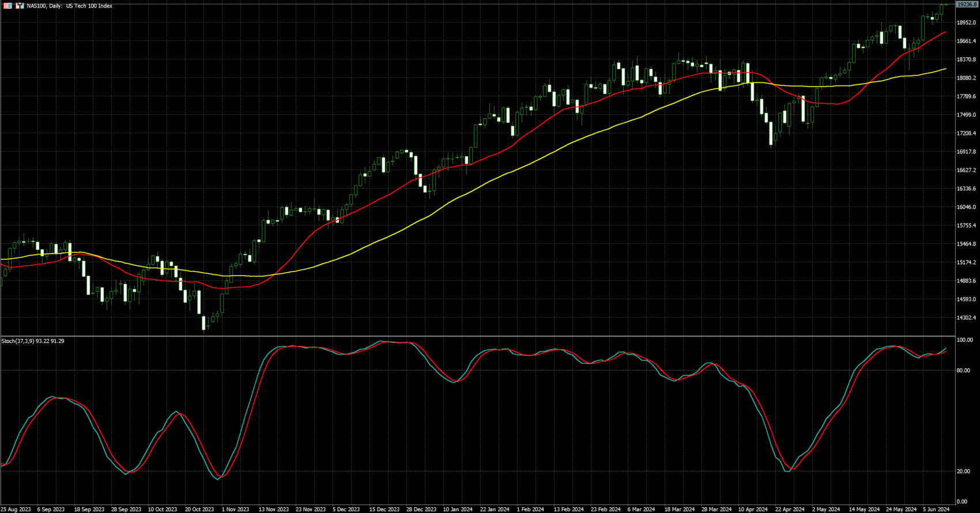Click the 10 Jan 2024 date label
Viewport: 980px width, 513px height.
coord(457,510)
